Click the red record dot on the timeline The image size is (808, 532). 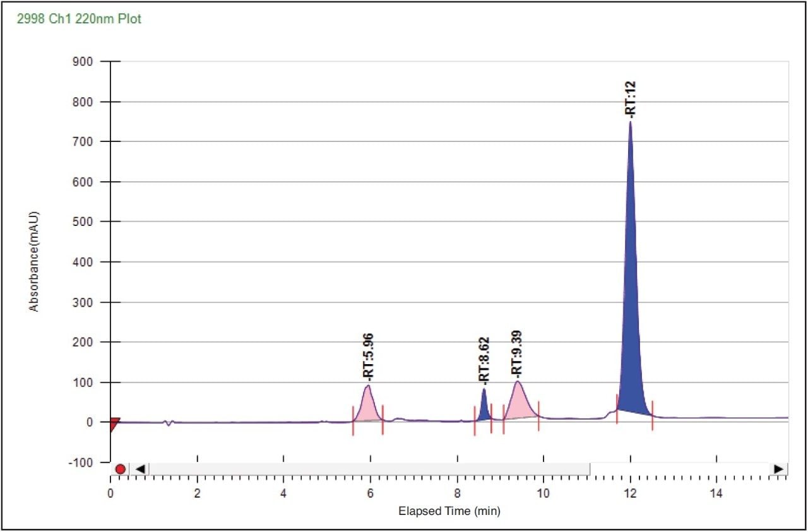120,469
